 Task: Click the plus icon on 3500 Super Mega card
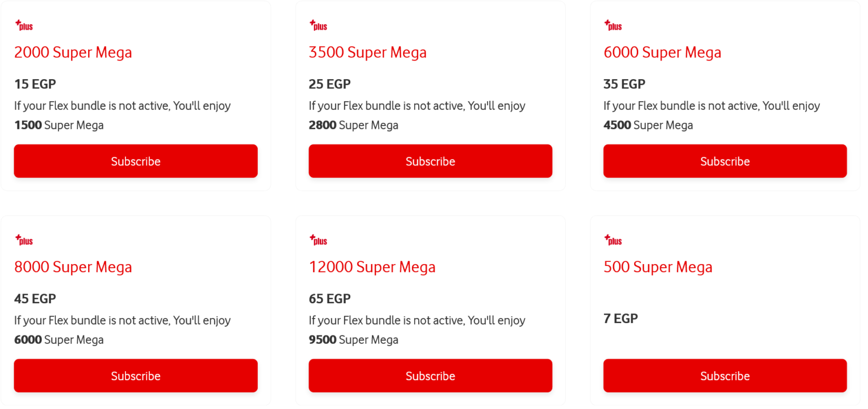point(318,25)
